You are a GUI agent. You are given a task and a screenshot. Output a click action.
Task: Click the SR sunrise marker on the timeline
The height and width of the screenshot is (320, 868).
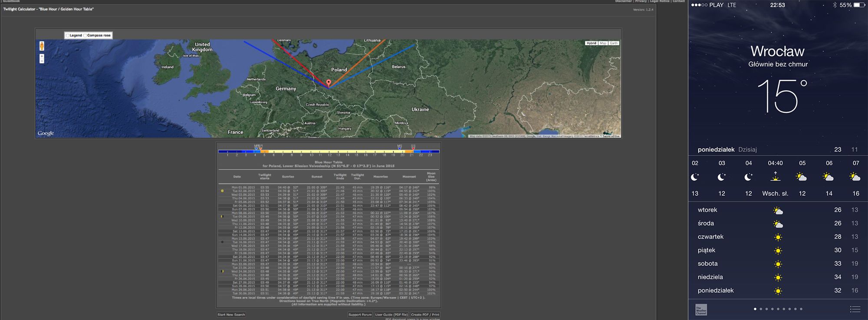click(x=260, y=147)
